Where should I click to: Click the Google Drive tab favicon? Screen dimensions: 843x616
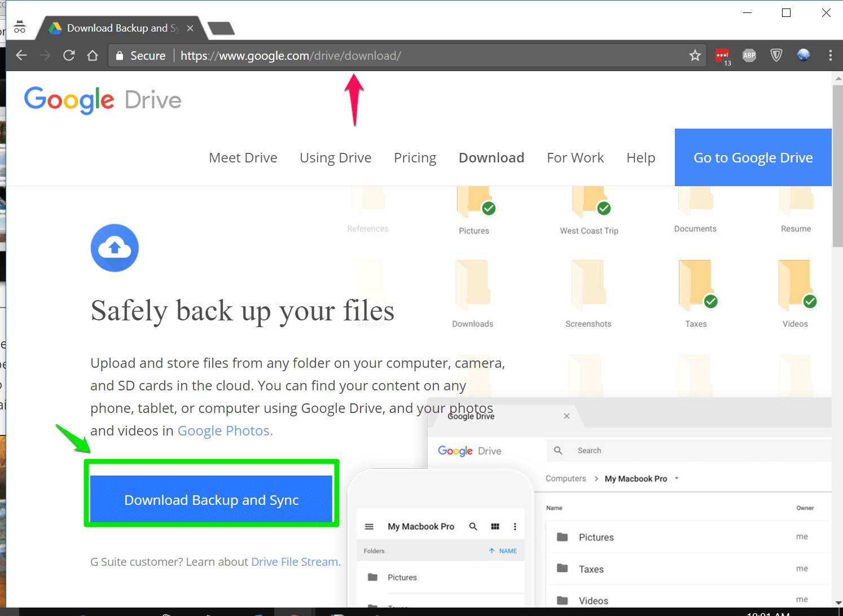(x=55, y=28)
